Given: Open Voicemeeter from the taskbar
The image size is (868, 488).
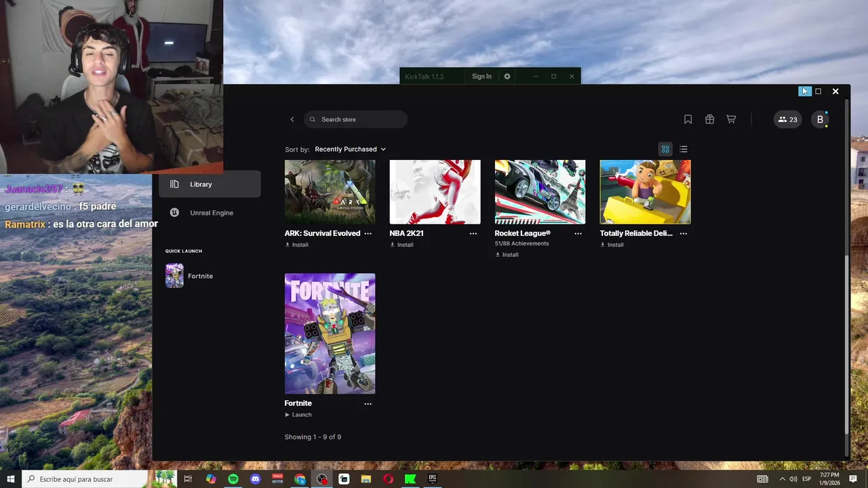Looking at the screenshot, I should [277, 479].
